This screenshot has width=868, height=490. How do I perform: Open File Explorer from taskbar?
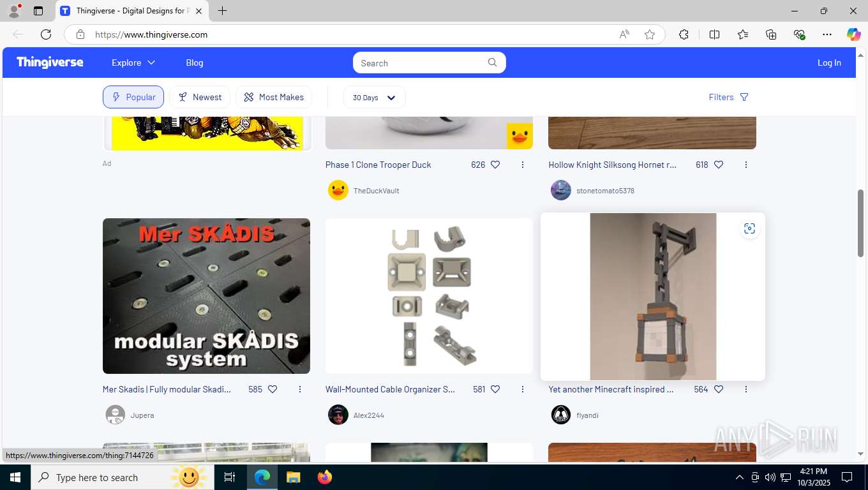click(294, 477)
